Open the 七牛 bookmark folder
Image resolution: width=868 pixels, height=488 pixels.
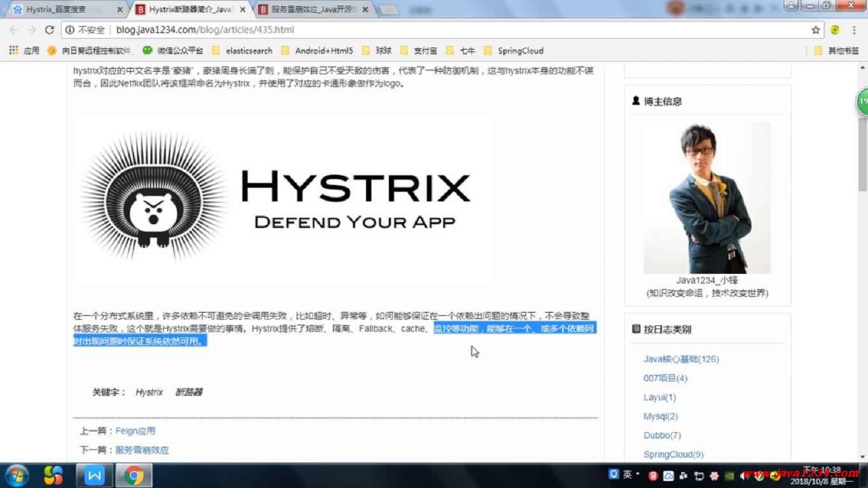(461, 51)
